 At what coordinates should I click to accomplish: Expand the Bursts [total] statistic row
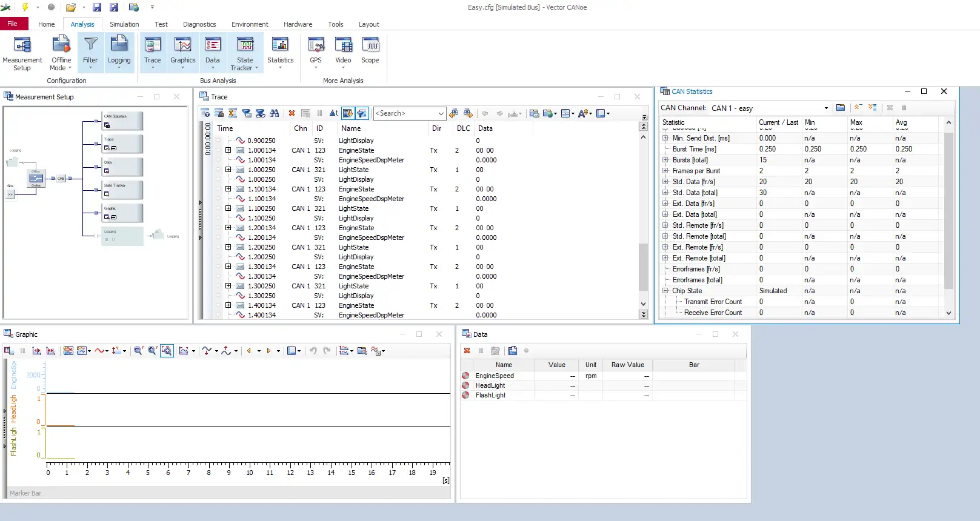tap(665, 160)
